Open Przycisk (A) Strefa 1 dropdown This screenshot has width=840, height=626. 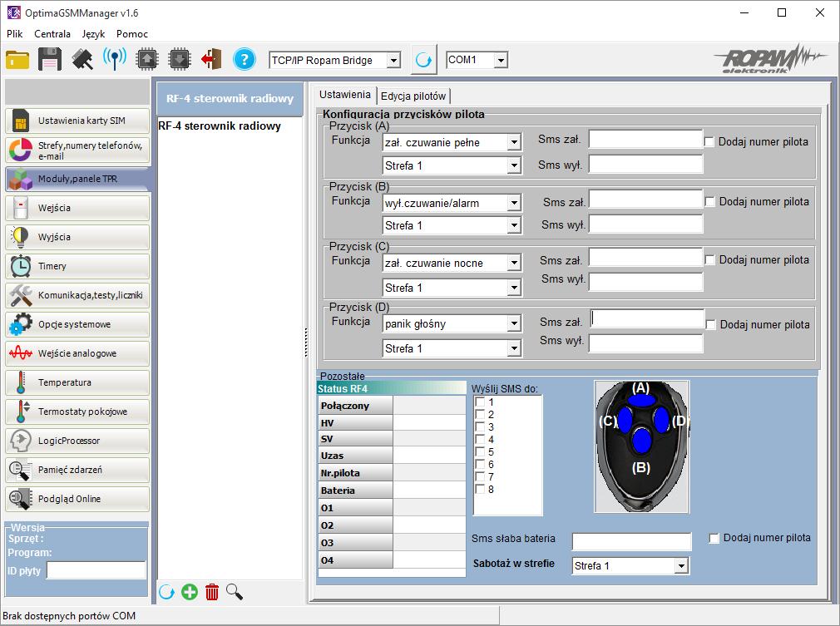click(x=514, y=165)
